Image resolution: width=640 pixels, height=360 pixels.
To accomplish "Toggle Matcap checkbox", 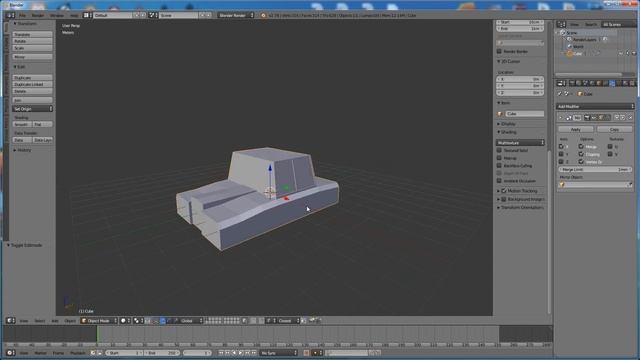I will coord(499,158).
